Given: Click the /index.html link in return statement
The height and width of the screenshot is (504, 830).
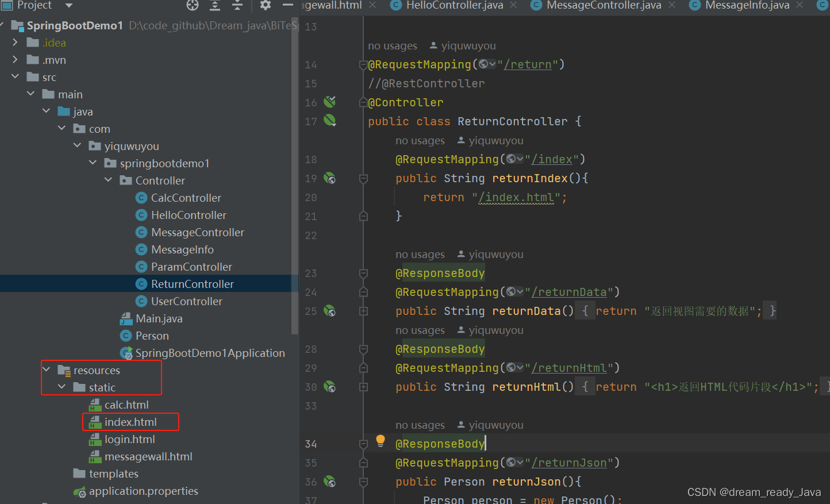Looking at the screenshot, I should pyautogui.click(x=516, y=198).
